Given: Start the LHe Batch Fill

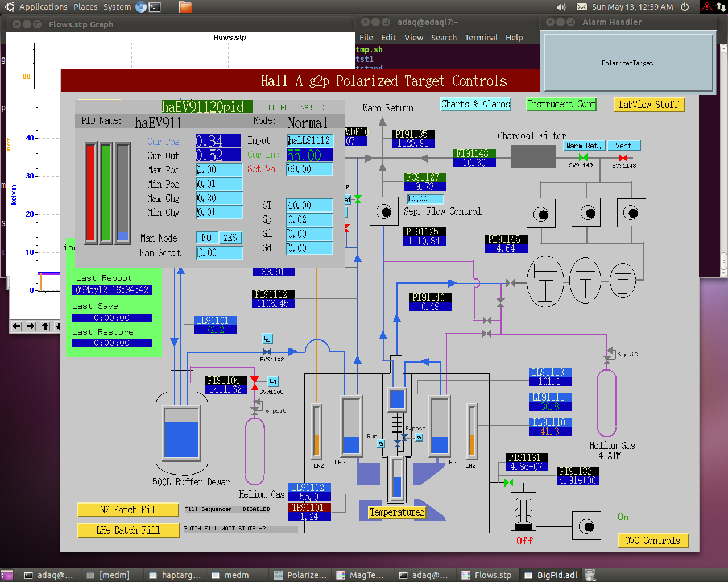Looking at the screenshot, I should pyautogui.click(x=127, y=530).
